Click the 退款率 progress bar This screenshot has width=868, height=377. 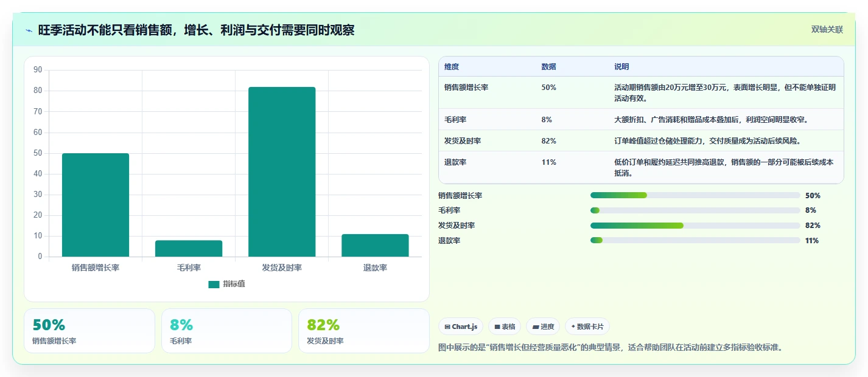tap(695, 240)
